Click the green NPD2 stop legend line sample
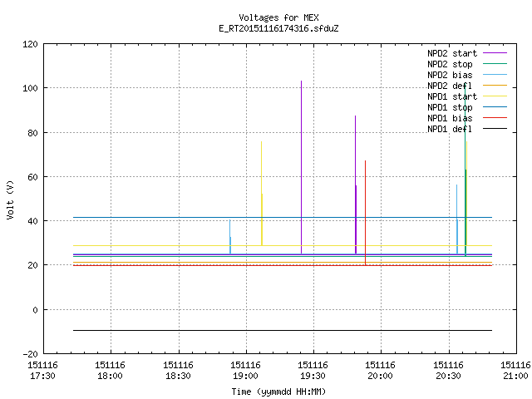The width and height of the screenshot is (532, 399). click(495, 64)
